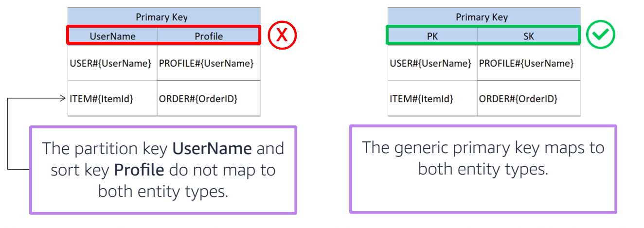Click the ORDER#{OrderID} cell in left table
The image size is (644, 228).
(209, 99)
